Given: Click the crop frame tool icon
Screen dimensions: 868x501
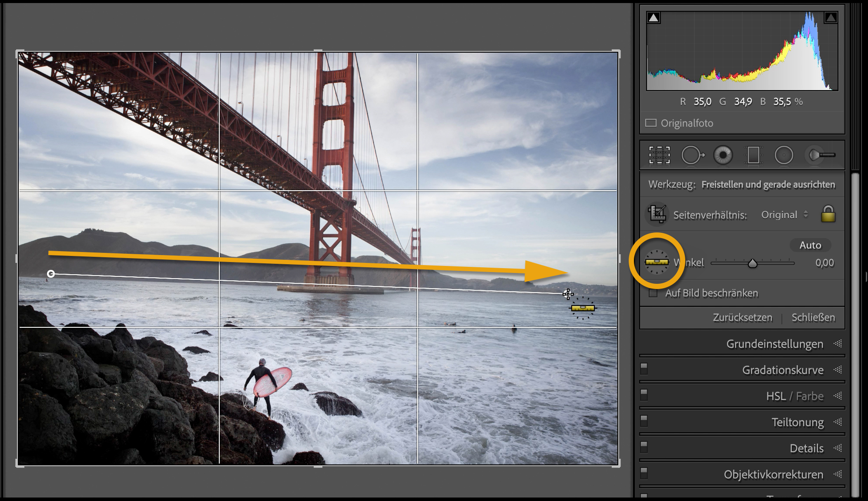Looking at the screenshot, I should click(x=657, y=214).
